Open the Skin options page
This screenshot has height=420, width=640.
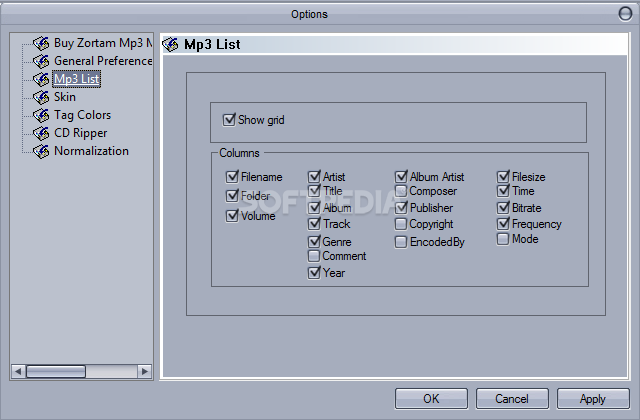coord(65,97)
